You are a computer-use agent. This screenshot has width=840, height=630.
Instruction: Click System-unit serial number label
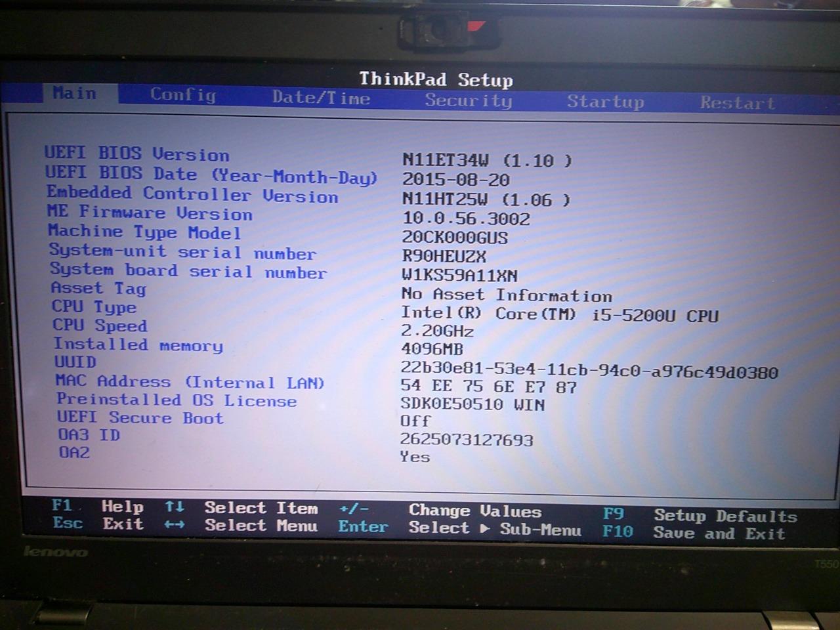pyautogui.click(x=182, y=251)
